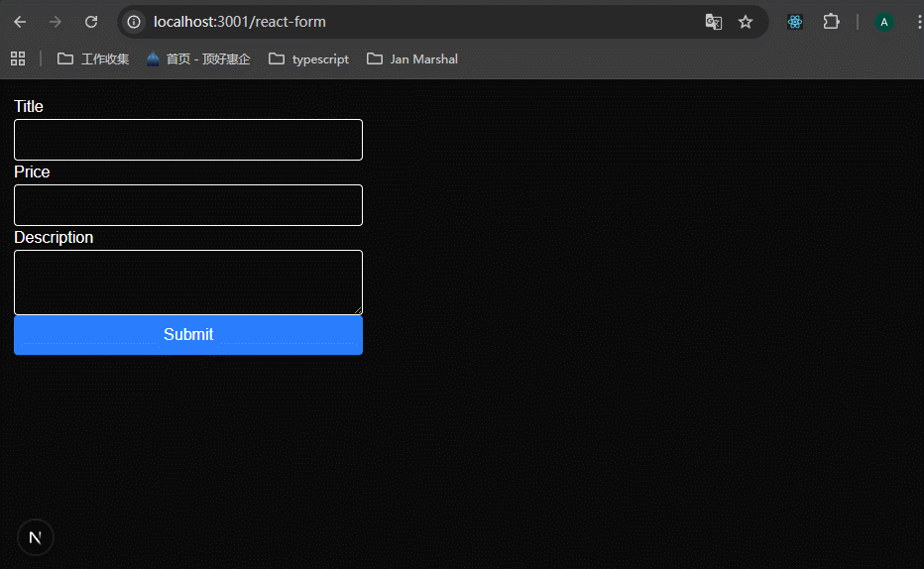View site information for localhost
Viewport: 924px width, 569px height.
(x=134, y=22)
